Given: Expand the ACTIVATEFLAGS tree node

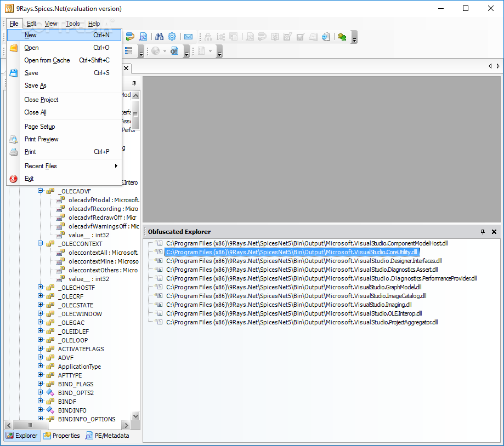Looking at the screenshot, I should tap(40, 348).
